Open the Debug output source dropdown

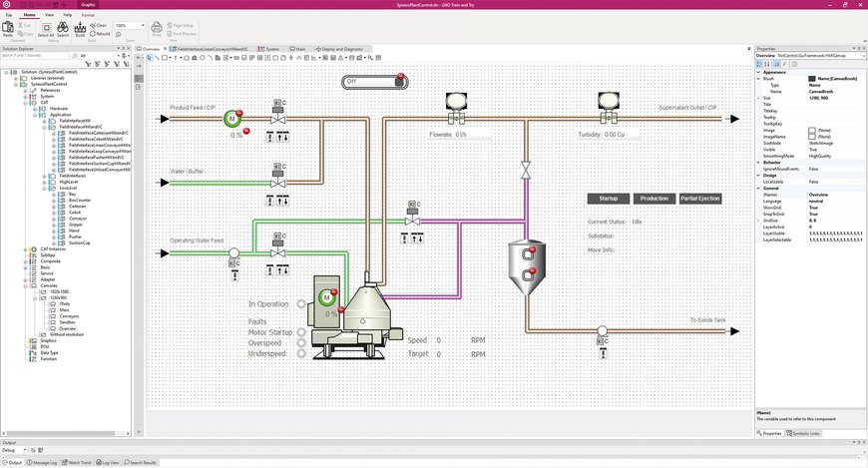24,450
